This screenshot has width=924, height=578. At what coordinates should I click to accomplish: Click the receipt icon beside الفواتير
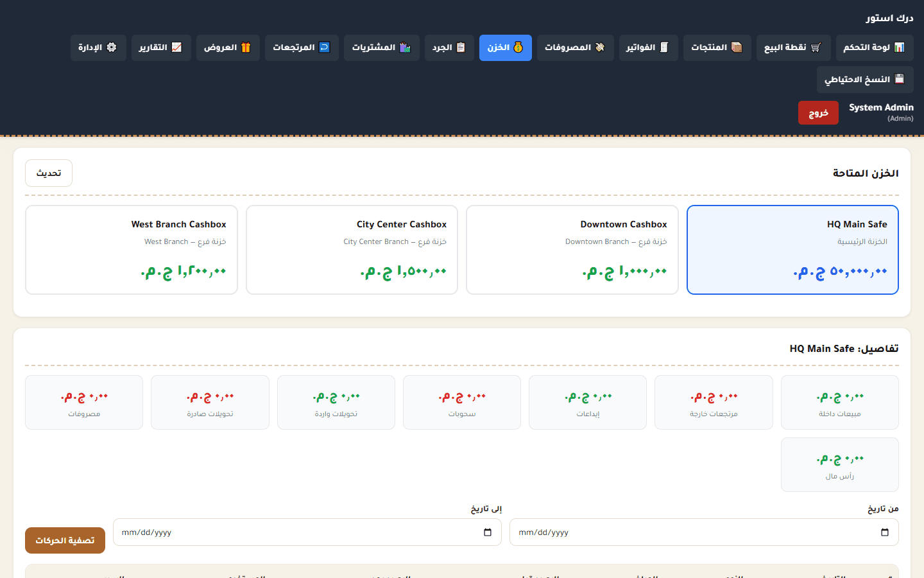point(664,48)
